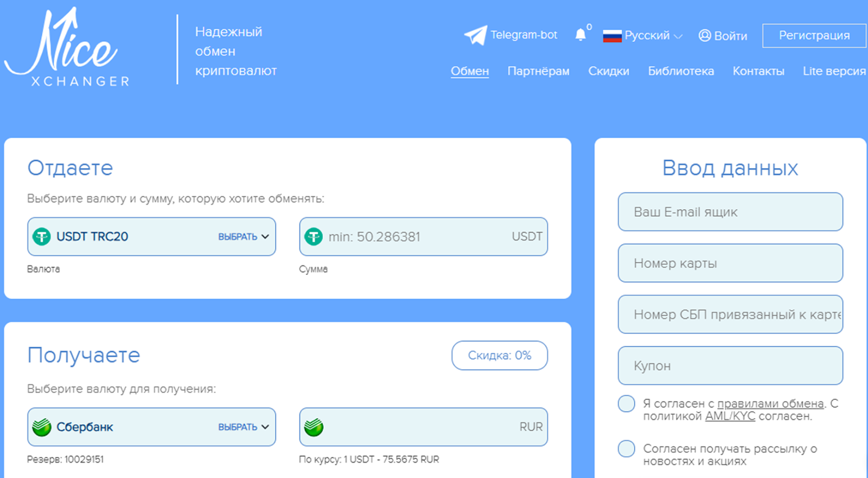Click the USDT unit label in the amount field
The height and width of the screenshot is (478, 868).
click(x=527, y=237)
